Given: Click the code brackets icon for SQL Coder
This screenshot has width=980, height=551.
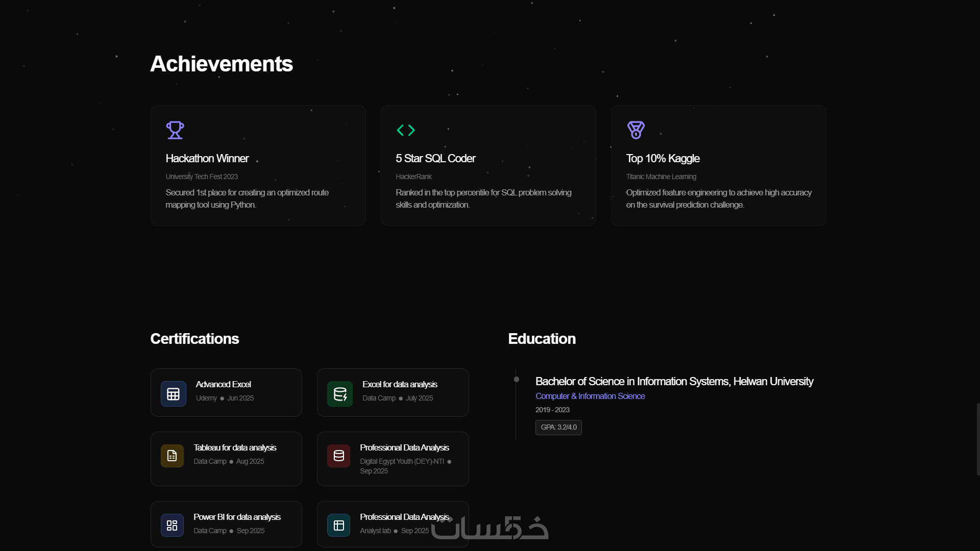Looking at the screenshot, I should tap(406, 130).
